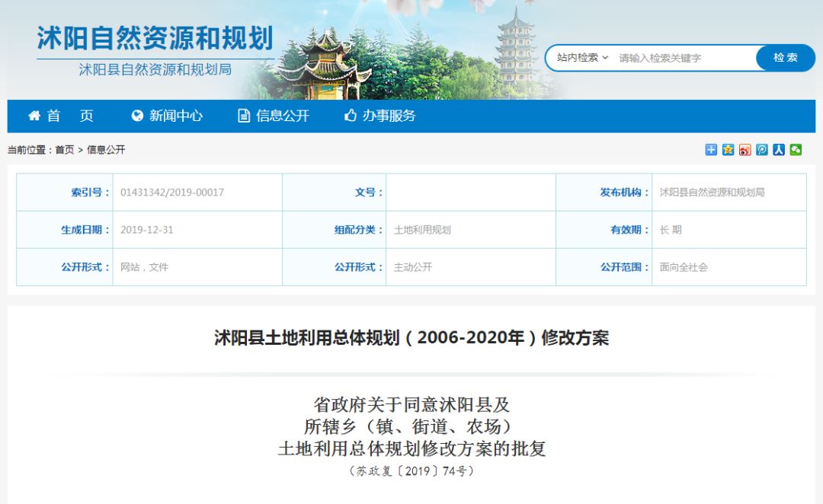Click the house icon beside 首页

(x=34, y=116)
